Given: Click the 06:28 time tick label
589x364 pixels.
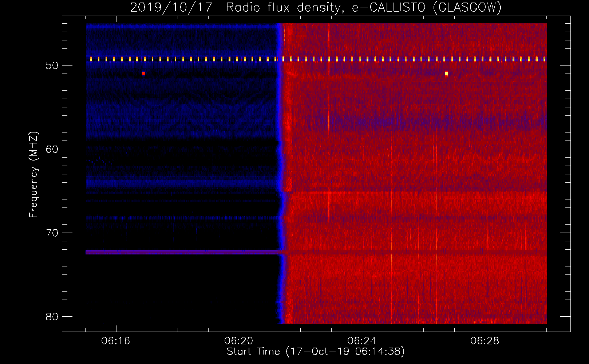Looking at the screenshot, I should click(x=485, y=341).
